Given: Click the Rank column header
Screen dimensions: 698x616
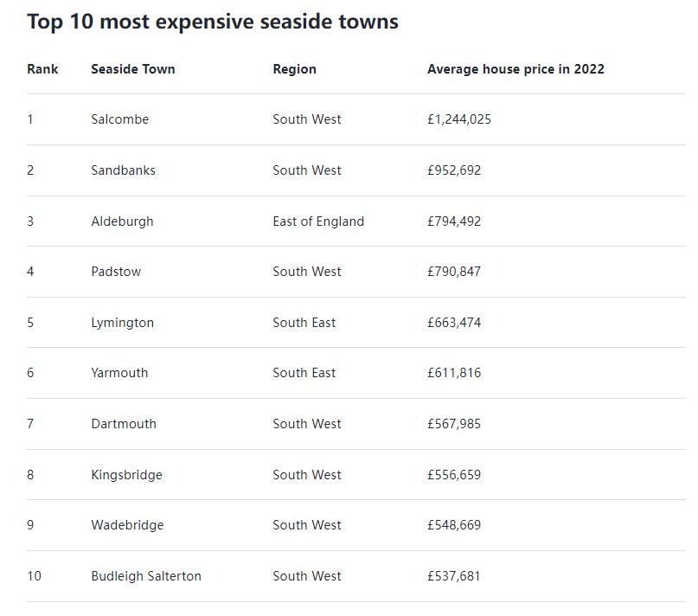Looking at the screenshot, I should pyautogui.click(x=42, y=69).
